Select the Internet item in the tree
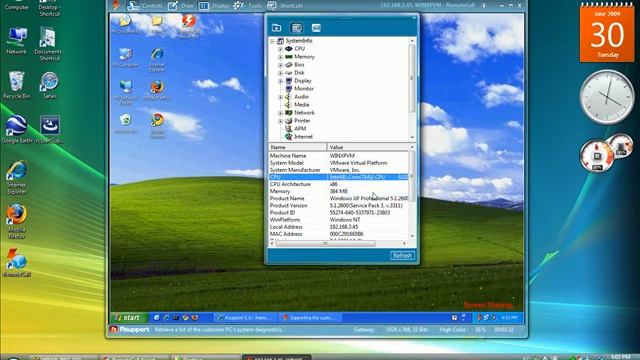Screen dimensions: 640x360 [x=303, y=137]
